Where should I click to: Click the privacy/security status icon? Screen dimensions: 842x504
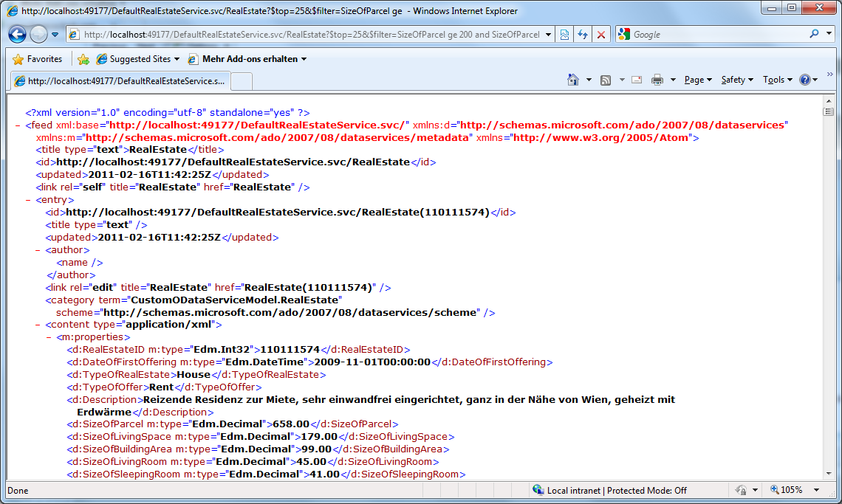tap(741, 490)
